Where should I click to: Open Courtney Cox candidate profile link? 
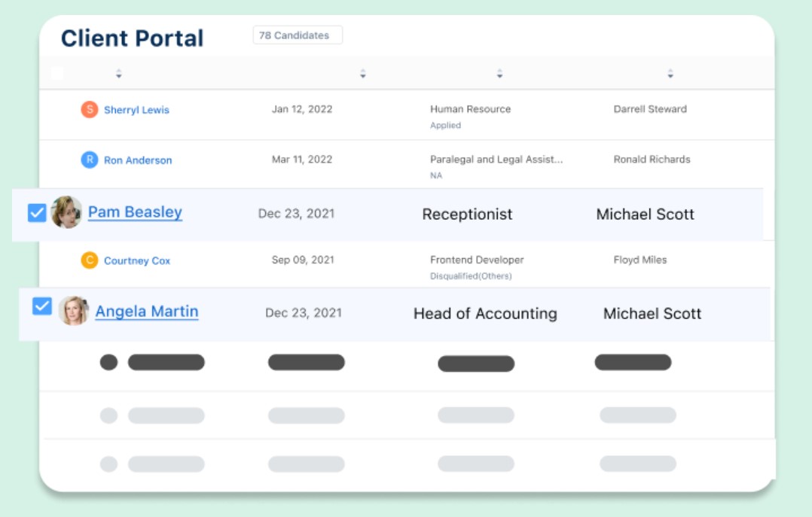(x=137, y=261)
